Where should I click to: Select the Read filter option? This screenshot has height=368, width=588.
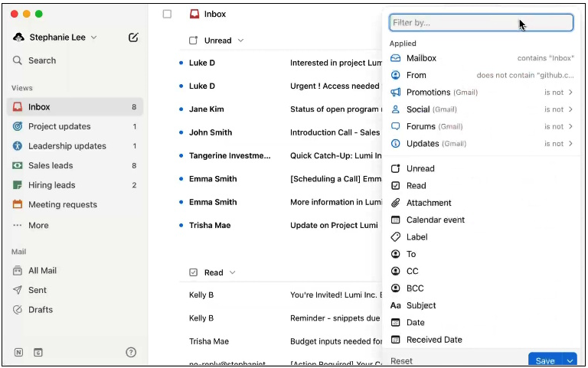point(416,186)
